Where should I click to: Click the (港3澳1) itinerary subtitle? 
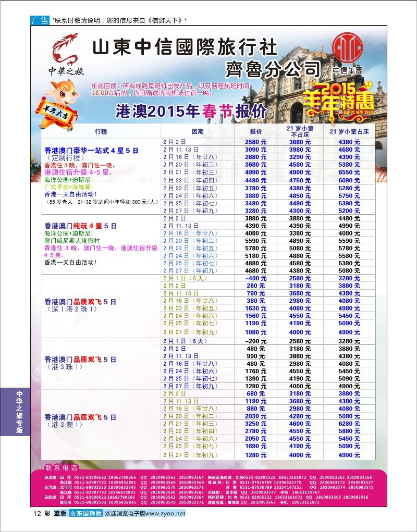point(64,425)
